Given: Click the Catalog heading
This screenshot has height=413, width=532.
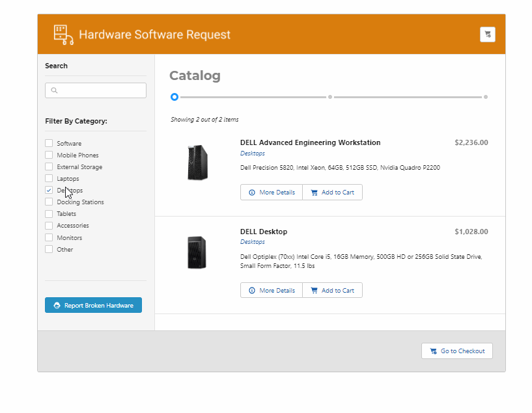Looking at the screenshot, I should click(195, 75).
